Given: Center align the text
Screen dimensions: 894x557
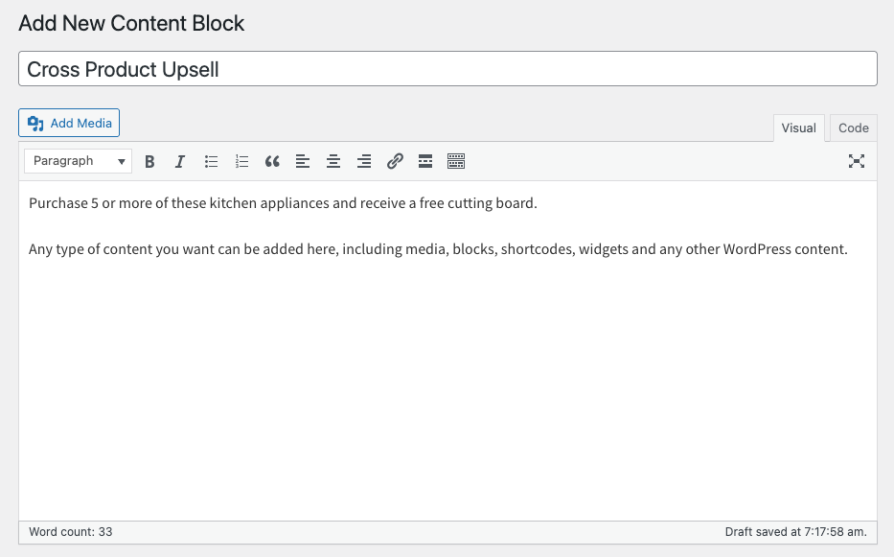Looking at the screenshot, I should [333, 161].
